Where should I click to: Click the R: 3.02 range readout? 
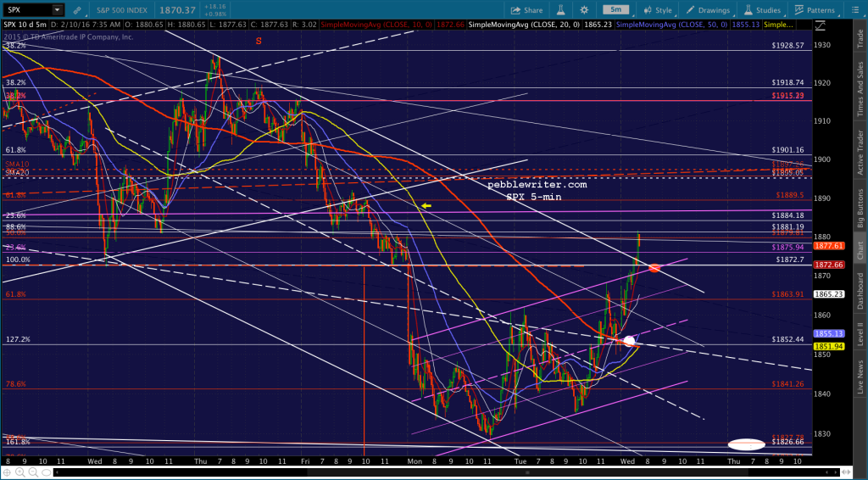pyautogui.click(x=305, y=25)
